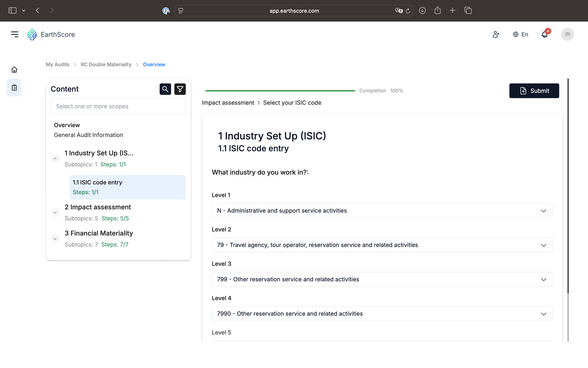Open the sidebar dropdown arrow in browser toolbar
The width and height of the screenshot is (588, 368).
click(23, 10)
